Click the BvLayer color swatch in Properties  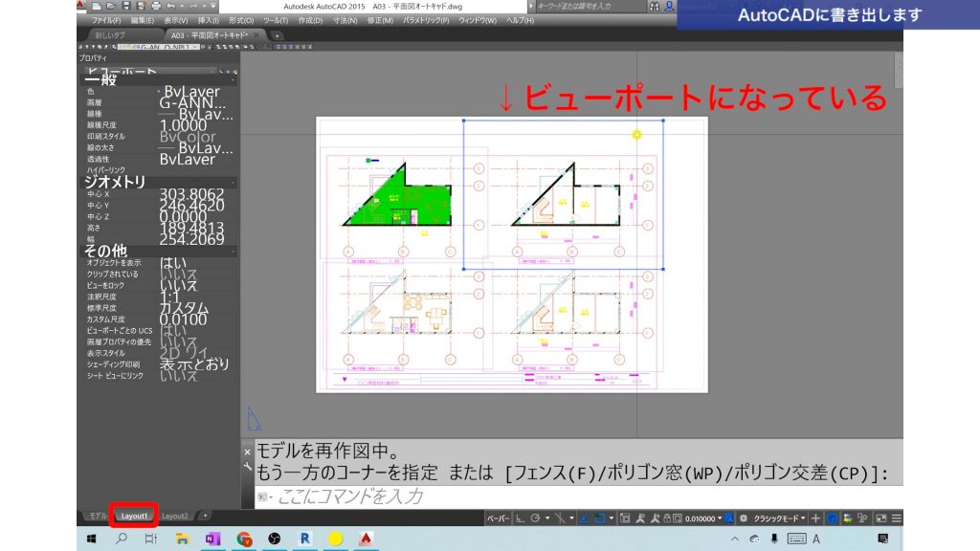tap(188, 91)
